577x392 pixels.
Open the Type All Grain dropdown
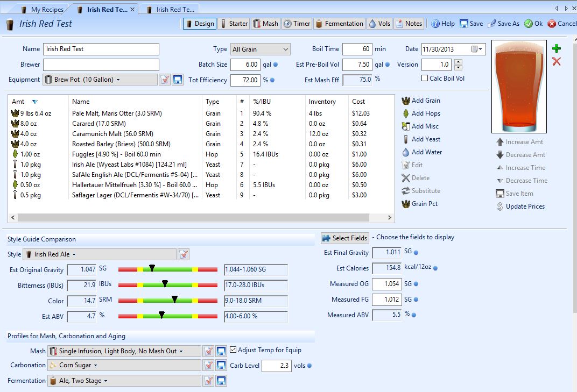click(x=261, y=49)
